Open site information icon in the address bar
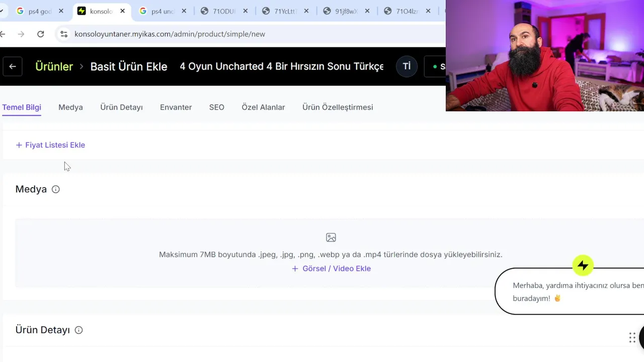Screen dimensions: 644x362 point(64,34)
